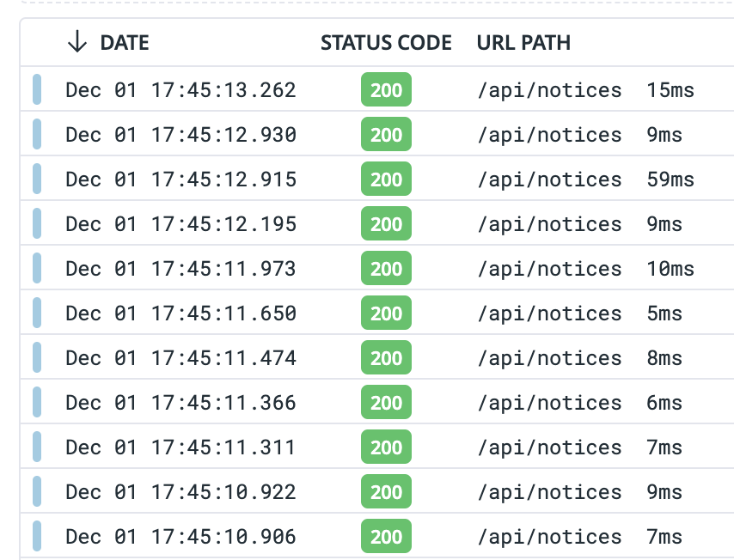Click 200 status badge in 17:45:12.915 row
734x560 pixels.
(x=386, y=179)
